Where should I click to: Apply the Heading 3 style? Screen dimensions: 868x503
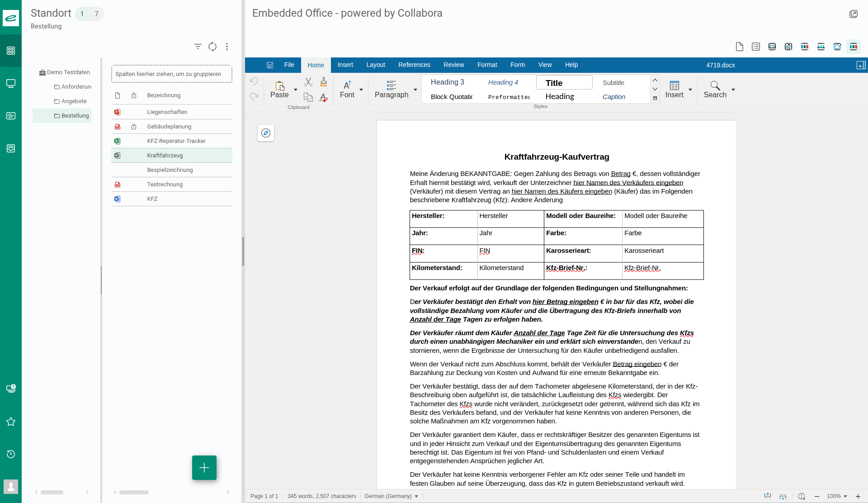(x=447, y=82)
